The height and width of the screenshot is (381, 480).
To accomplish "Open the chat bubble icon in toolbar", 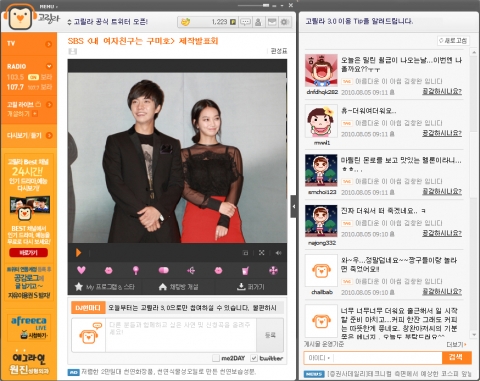I will coord(246,22).
